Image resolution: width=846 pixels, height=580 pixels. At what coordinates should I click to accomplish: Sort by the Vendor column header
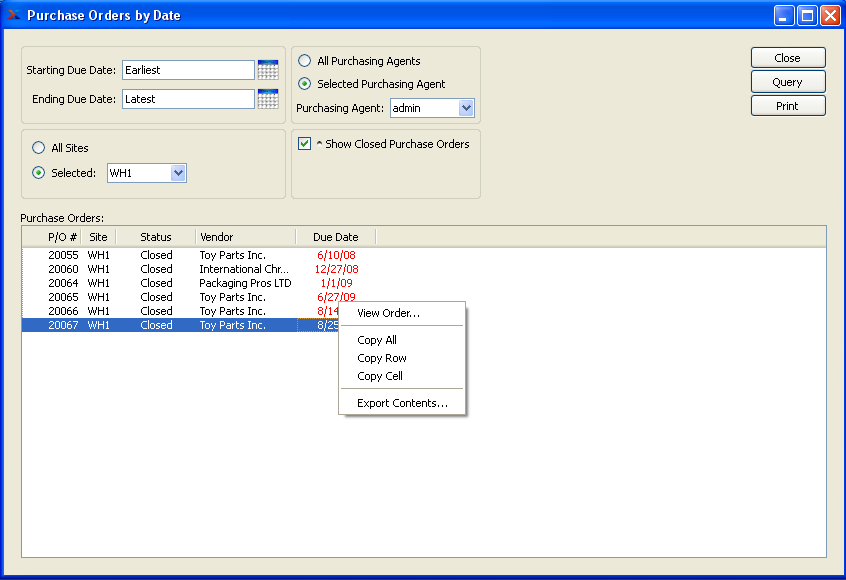click(245, 237)
